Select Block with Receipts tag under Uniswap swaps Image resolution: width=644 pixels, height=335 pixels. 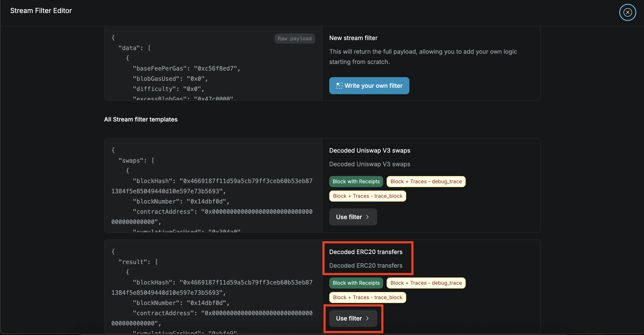pyautogui.click(x=356, y=181)
